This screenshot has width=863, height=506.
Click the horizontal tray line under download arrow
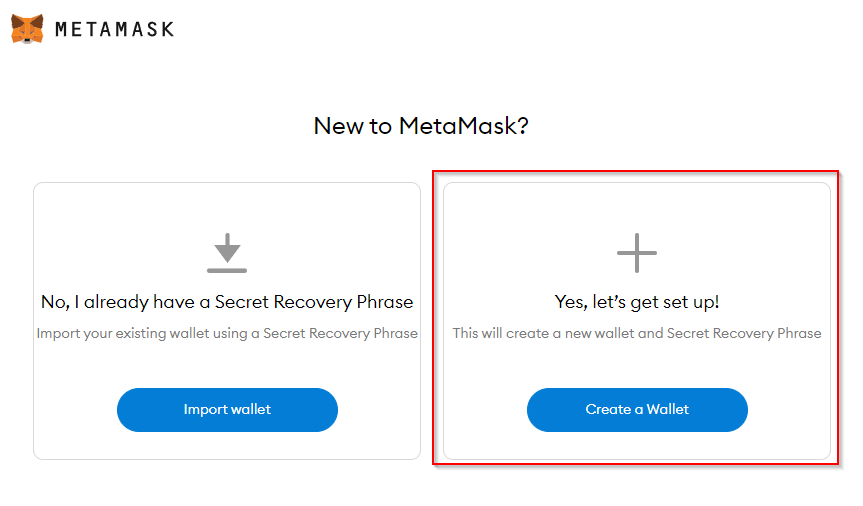click(x=227, y=270)
